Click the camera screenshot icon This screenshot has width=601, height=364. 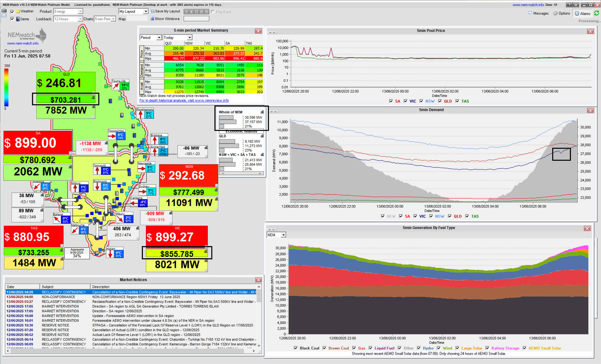point(4,11)
